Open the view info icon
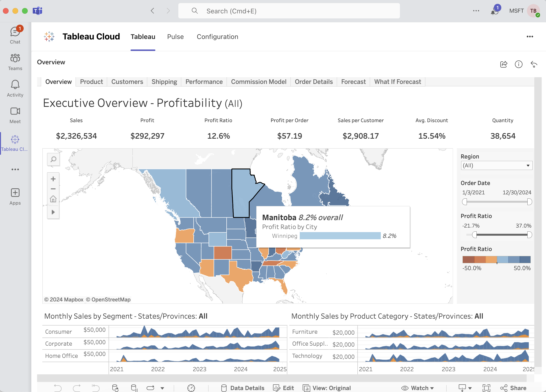This screenshot has height=392, width=546. pyautogui.click(x=519, y=64)
